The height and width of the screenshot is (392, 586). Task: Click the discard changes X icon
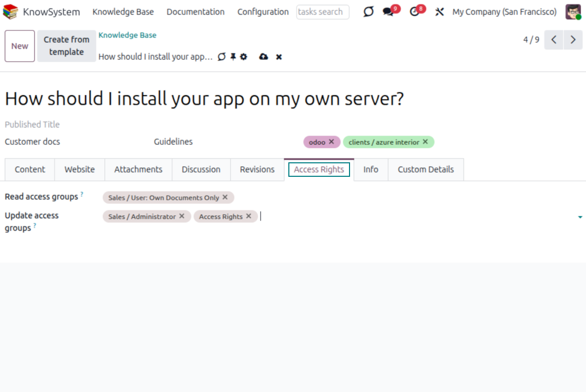[279, 57]
